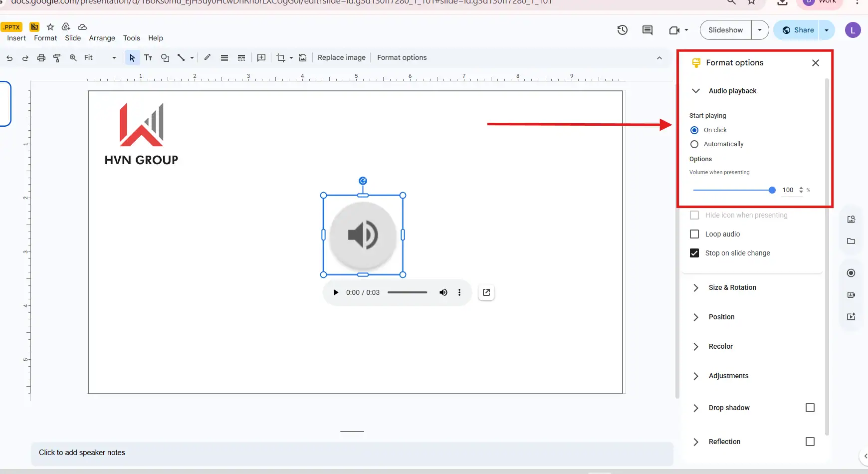The image size is (868, 474).
Task: Open the Insert menu
Action: point(15,38)
